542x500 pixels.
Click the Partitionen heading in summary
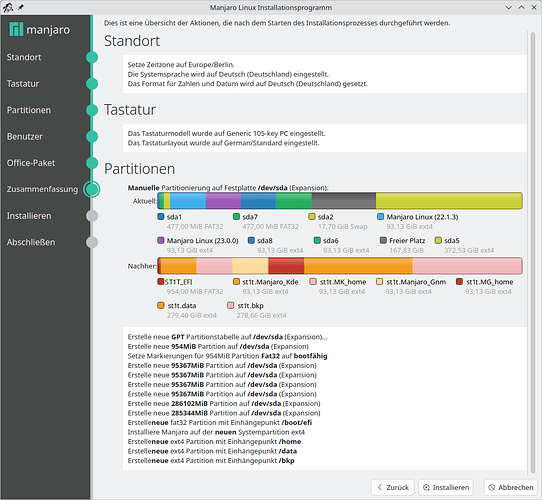(x=140, y=169)
